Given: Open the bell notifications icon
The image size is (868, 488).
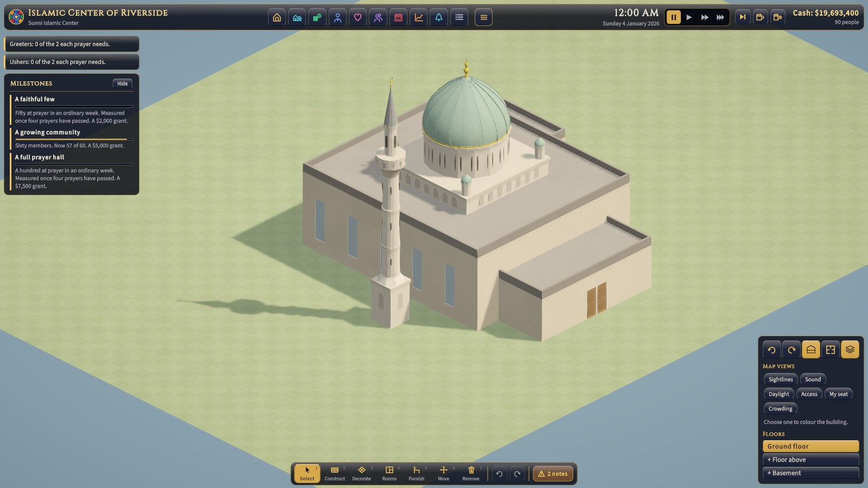Looking at the screenshot, I should click(439, 17).
